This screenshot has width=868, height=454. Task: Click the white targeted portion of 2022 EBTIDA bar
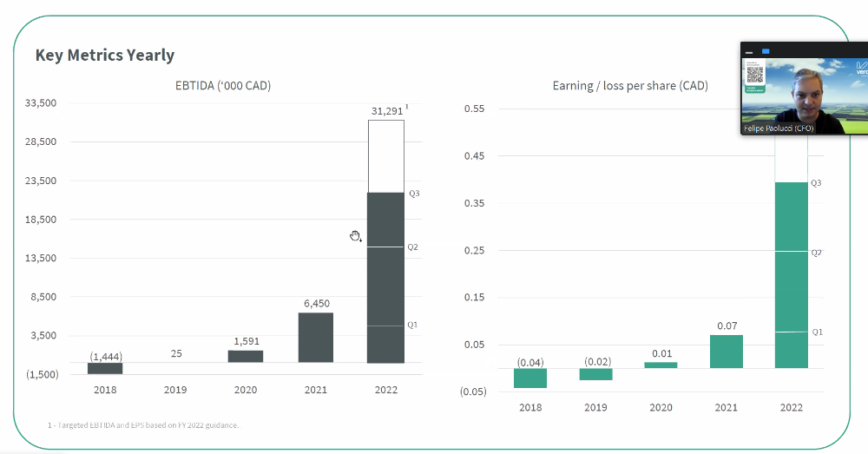[x=385, y=156]
